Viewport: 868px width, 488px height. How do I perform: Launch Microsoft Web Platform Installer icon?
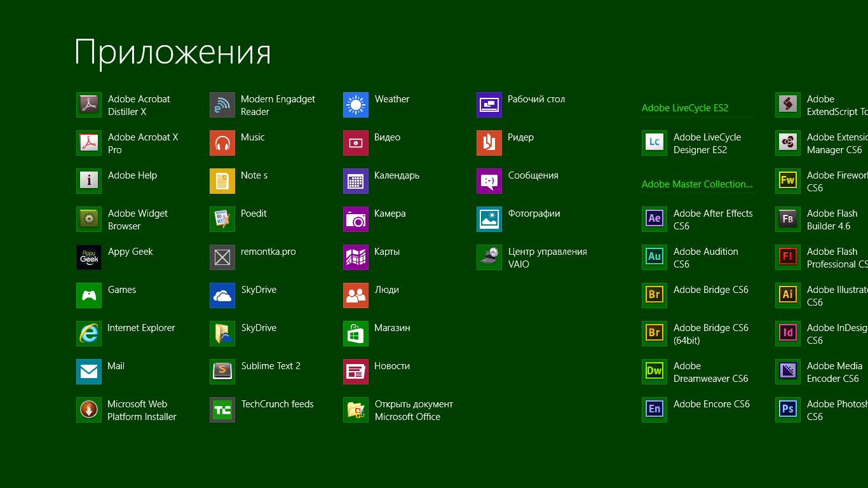click(89, 410)
